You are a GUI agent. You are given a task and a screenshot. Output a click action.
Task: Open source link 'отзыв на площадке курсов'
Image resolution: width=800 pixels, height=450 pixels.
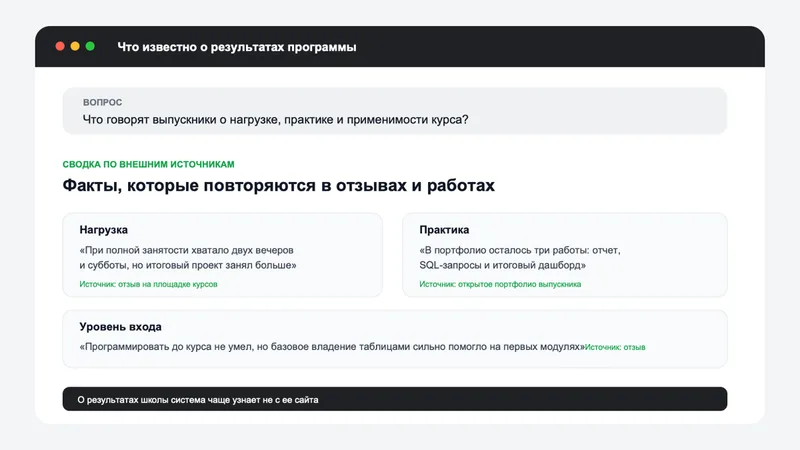point(148,284)
